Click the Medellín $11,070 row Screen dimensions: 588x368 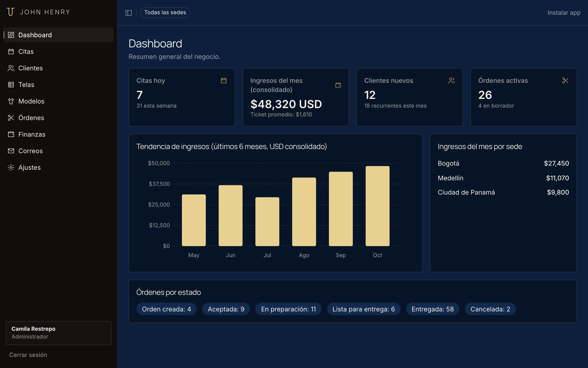click(x=503, y=178)
